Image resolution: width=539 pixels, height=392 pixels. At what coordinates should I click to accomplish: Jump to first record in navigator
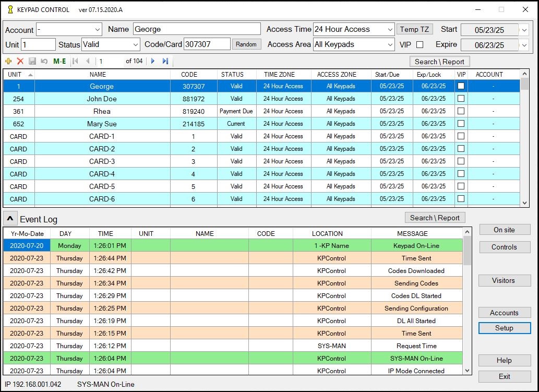[76, 61]
